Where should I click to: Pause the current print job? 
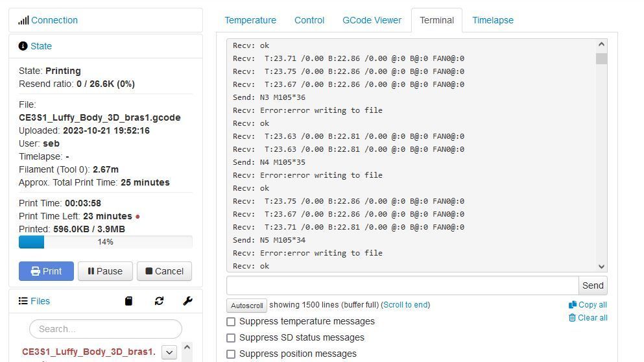[x=105, y=271]
